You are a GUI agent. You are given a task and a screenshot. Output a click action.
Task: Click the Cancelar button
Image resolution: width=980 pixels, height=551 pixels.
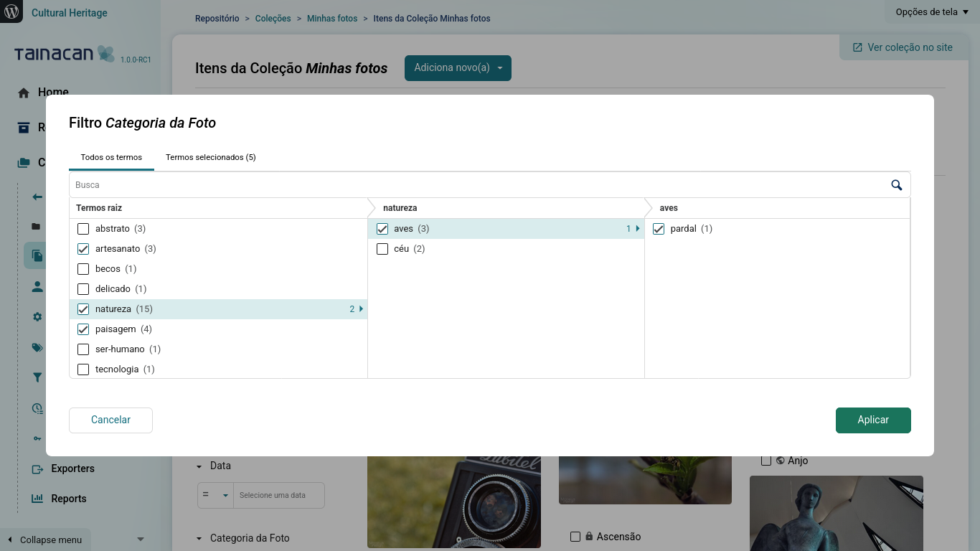(x=110, y=420)
